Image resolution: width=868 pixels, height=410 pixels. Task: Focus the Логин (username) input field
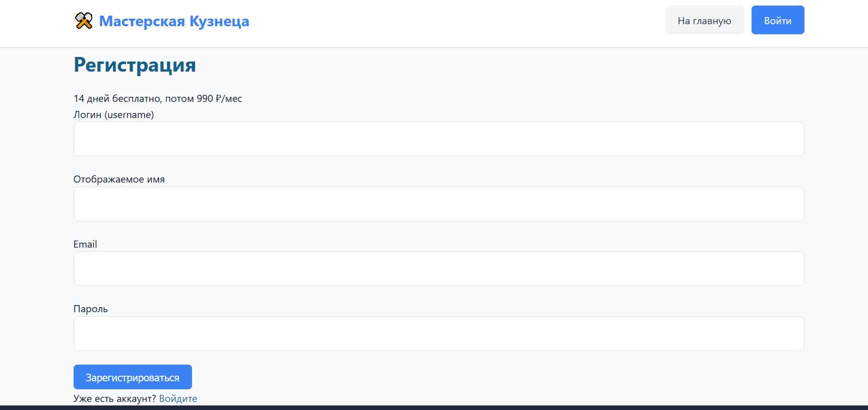click(439, 139)
